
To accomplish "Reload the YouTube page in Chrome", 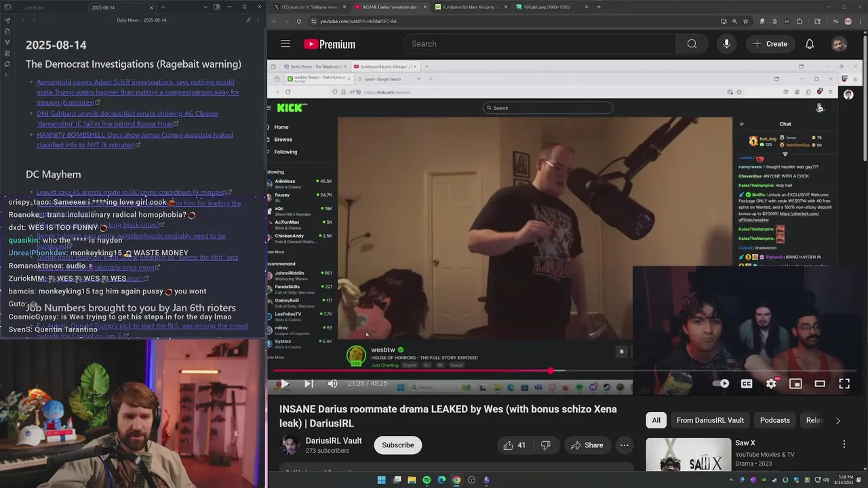I will coord(299,21).
